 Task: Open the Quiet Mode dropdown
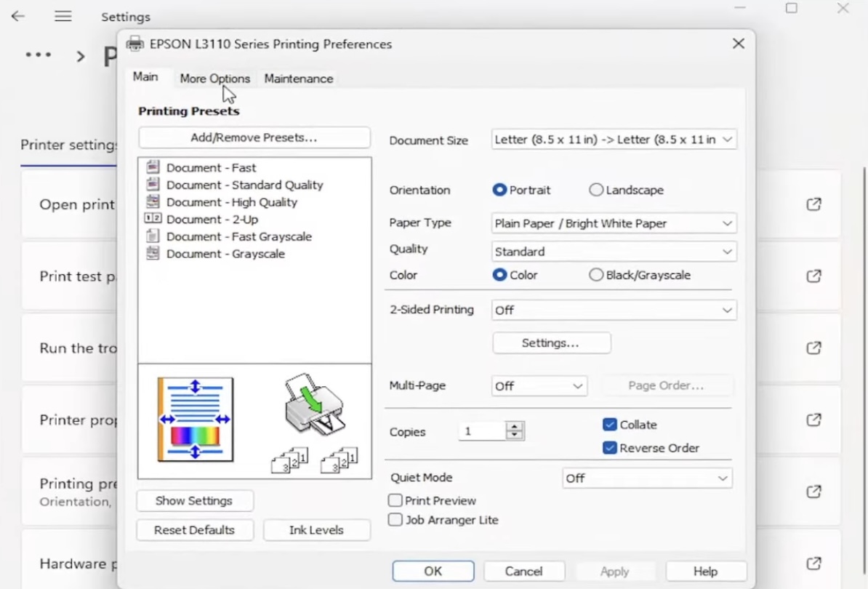[647, 478]
